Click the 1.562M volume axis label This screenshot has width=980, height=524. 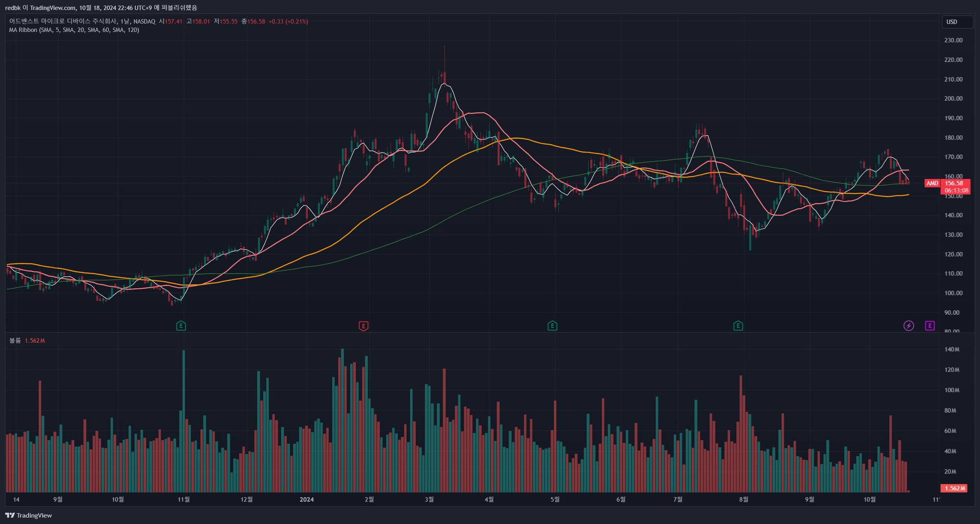[954, 488]
